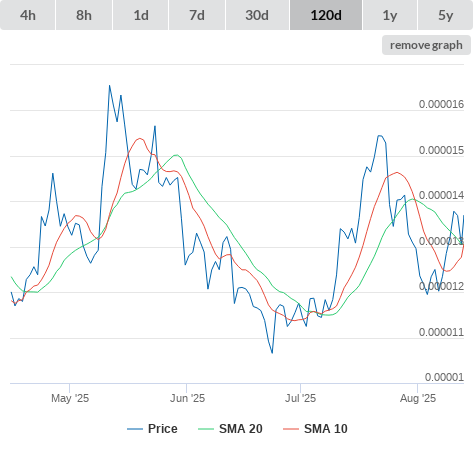Viewport: 474px width, 455px height.
Task: Click the Jul '25 axis tick label
Action: tap(300, 398)
